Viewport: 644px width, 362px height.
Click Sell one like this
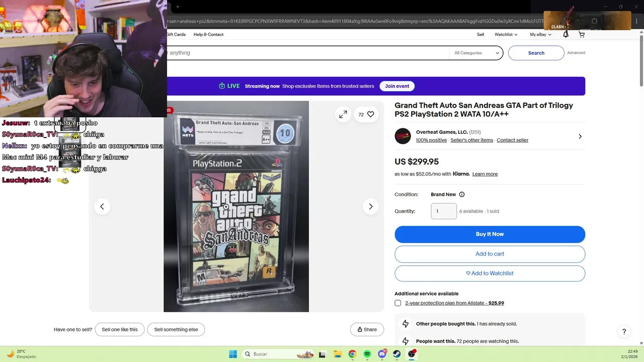[120, 330]
